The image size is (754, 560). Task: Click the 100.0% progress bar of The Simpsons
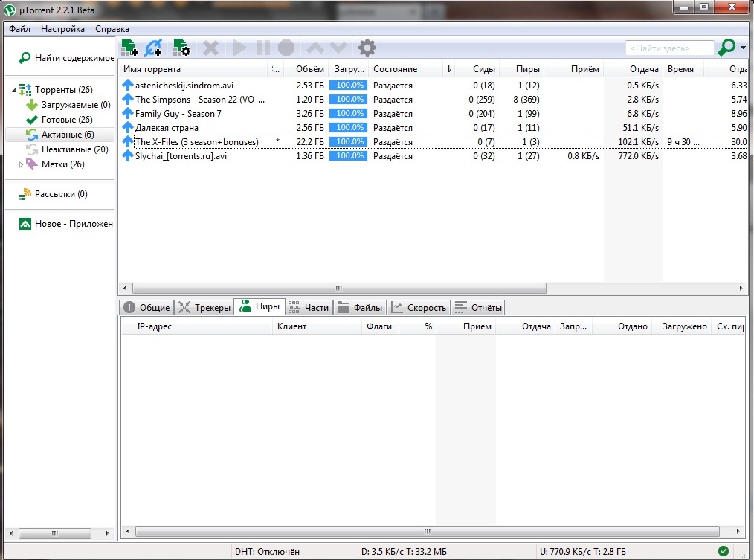[x=348, y=100]
